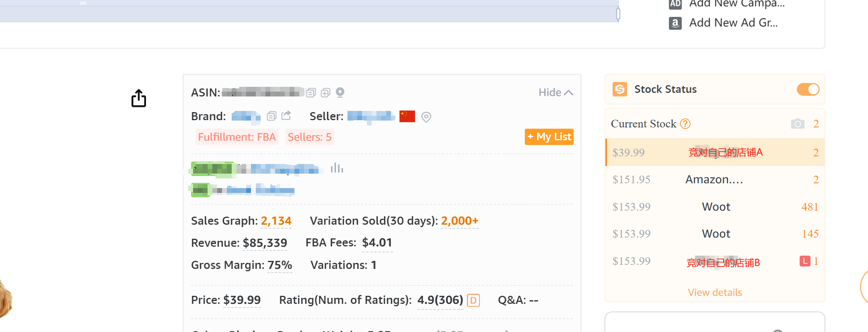
Task: Open the bar chart icon beside the ranking
Action: click(x=337, y=168)
